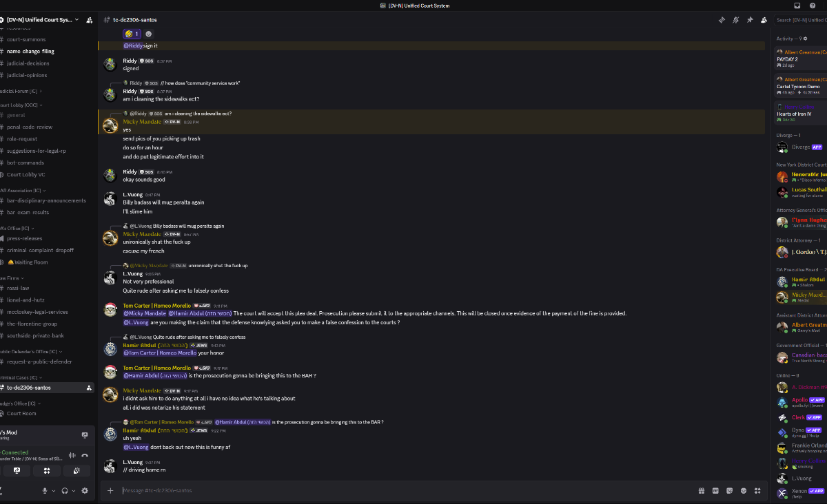Open the Inbox from the title bar

click(x=797, y=6)
